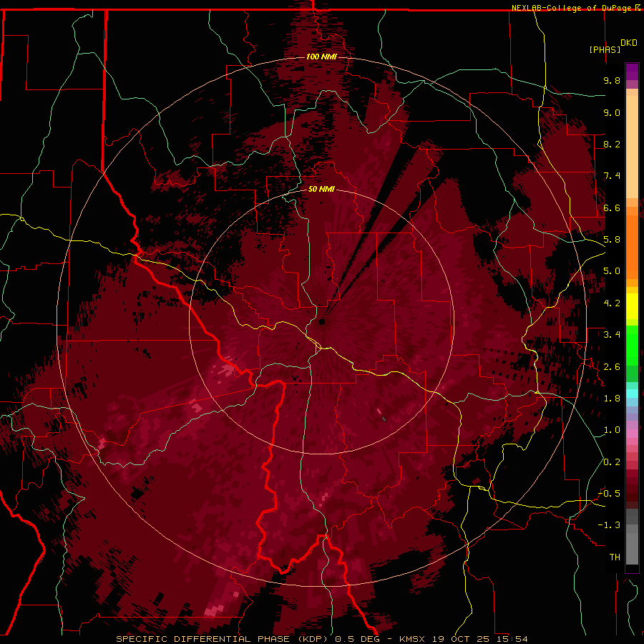Click the KMSX 19 OCT 25 15:54 timestamp
The width and height of the screenshot is (644, 644).
(x=464, y=639)
